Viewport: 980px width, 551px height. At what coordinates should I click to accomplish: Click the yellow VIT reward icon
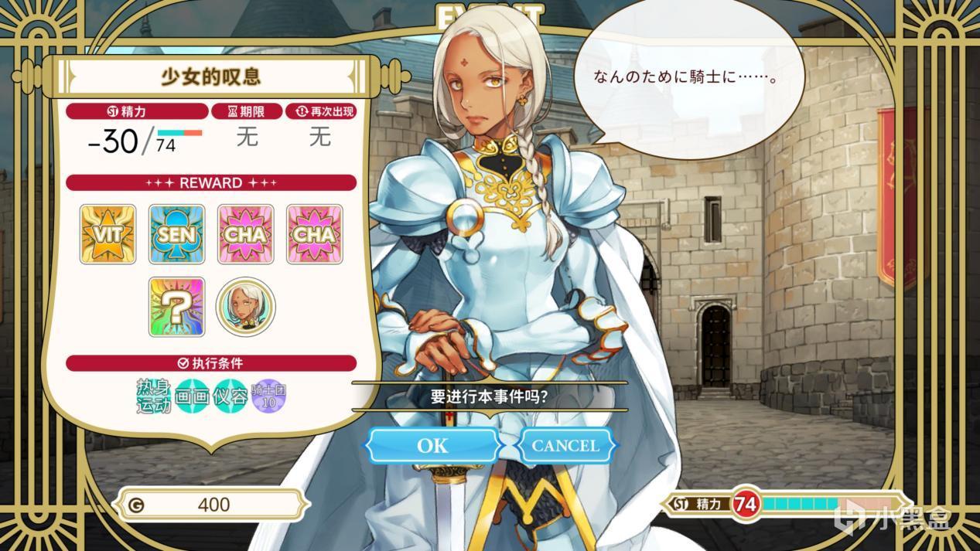(108, 234)
